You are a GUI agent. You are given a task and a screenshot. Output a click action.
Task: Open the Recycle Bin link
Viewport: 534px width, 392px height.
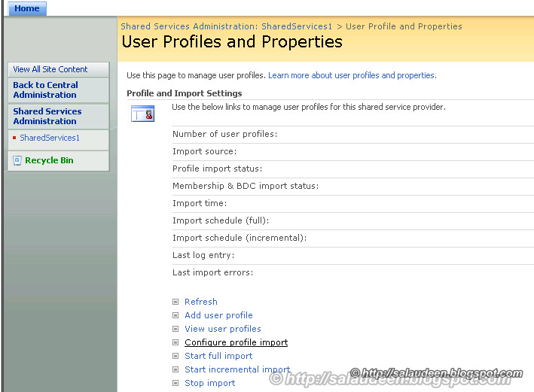pyautogui.click(x=49, y=160)
